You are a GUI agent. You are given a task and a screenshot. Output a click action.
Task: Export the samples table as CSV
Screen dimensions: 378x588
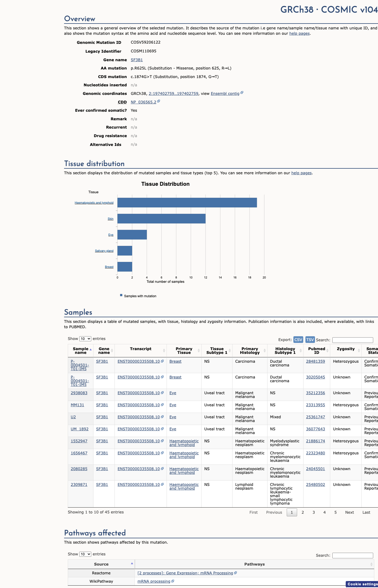(x=298, y=340)
